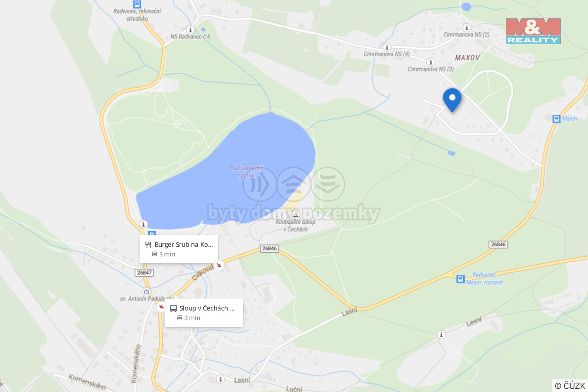Click the sv. Antonín Paduánský church icon
The width and height of the screenshot is (588, 392).
coord(147,292)
